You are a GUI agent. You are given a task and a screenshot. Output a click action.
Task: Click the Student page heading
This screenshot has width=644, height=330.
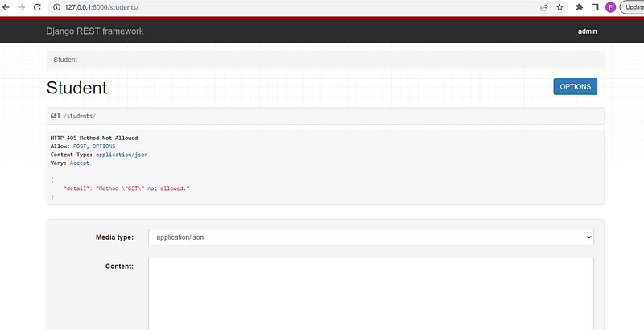click(76, 88)
